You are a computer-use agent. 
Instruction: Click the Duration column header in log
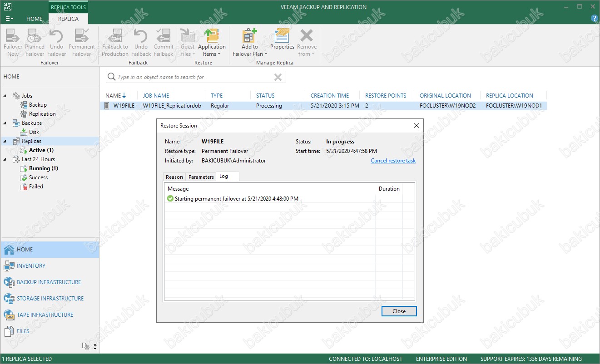point(389,189)
